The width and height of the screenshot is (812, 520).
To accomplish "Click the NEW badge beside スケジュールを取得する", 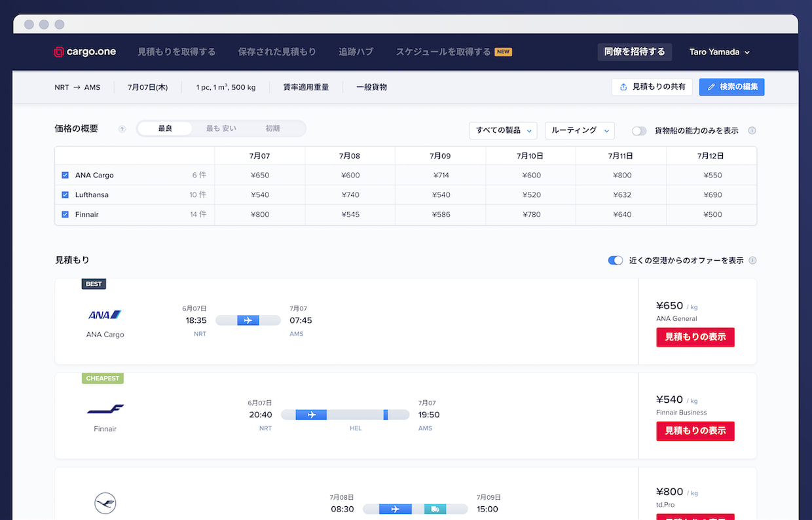I will 503,52.
